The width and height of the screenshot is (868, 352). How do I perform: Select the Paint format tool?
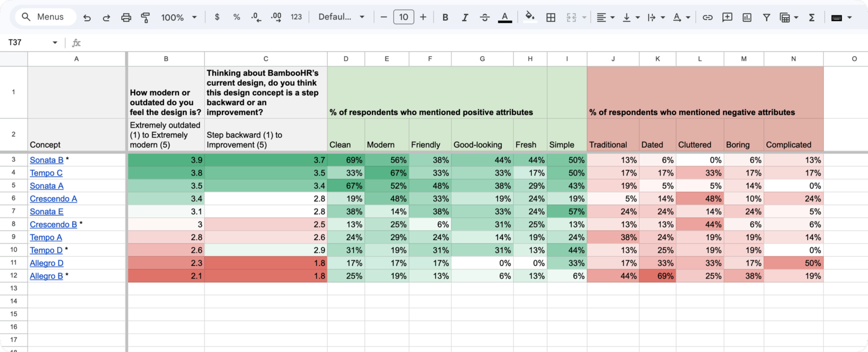(145, 17)
